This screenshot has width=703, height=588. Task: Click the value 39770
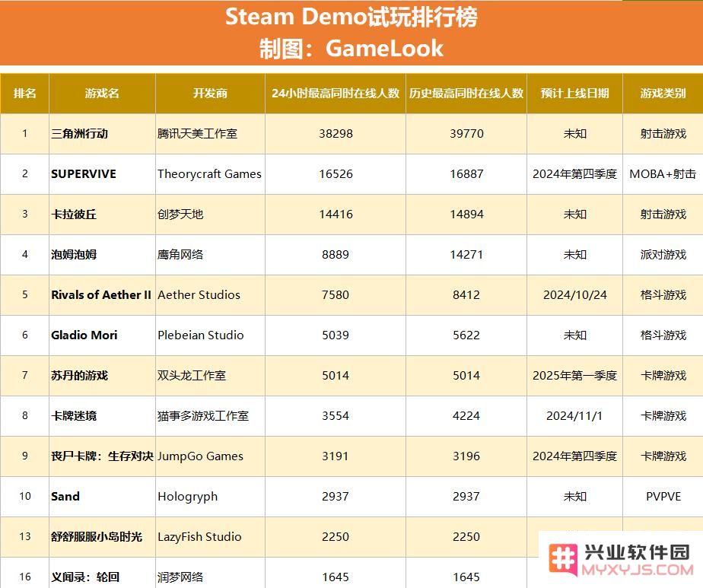coord(466,134)
